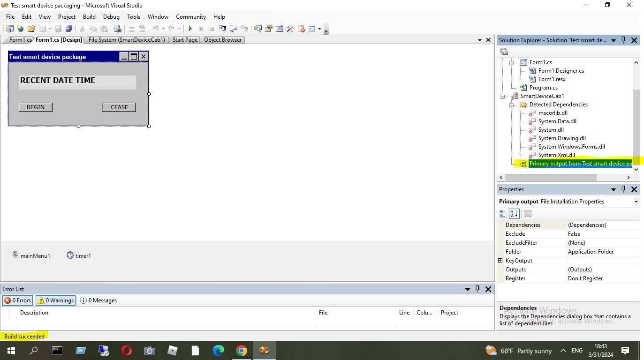Select the timer1 component in the tray
The width and height of the screenshot is (644, 360).
(79, 255)
